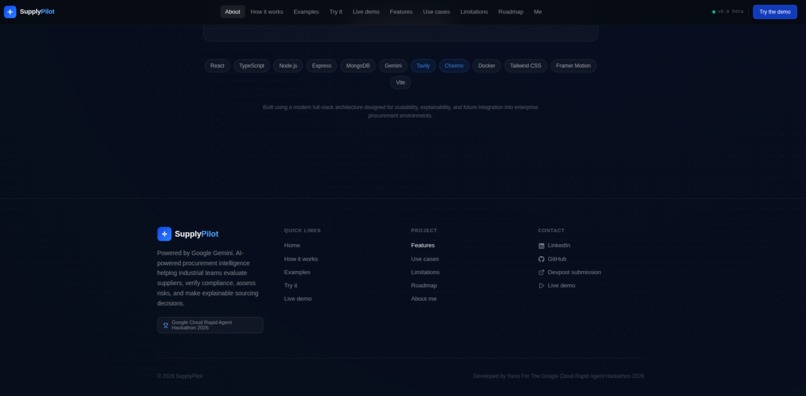Click the PROJECT column heading
This screenshot has height=396, width=806.
(424, 230)
